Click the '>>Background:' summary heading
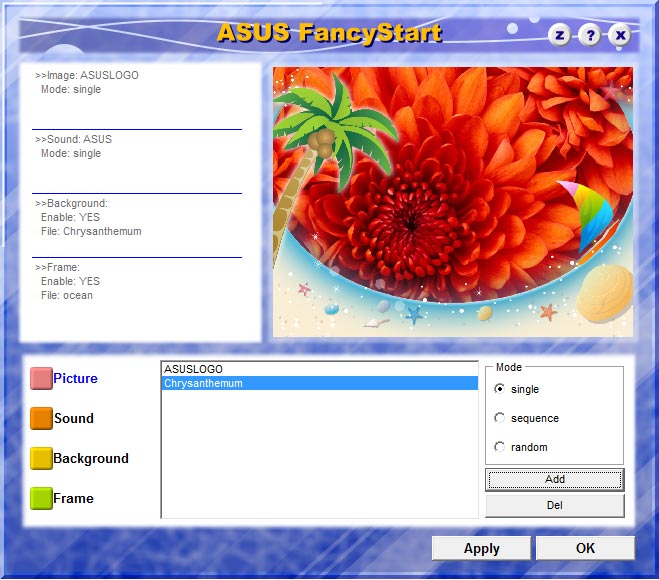Viewport: 659px width, 580px height. point(71,203)
